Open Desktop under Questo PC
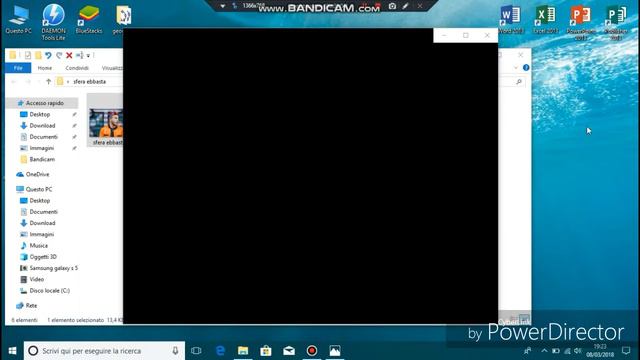640x360 pixels. pyautogui.click(x=40, y=201)
